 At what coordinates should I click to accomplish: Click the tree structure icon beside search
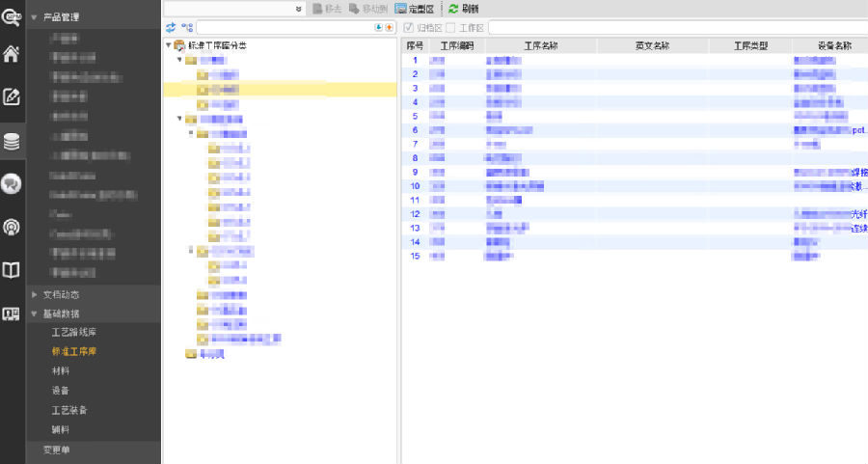click(x=187, y=27)
